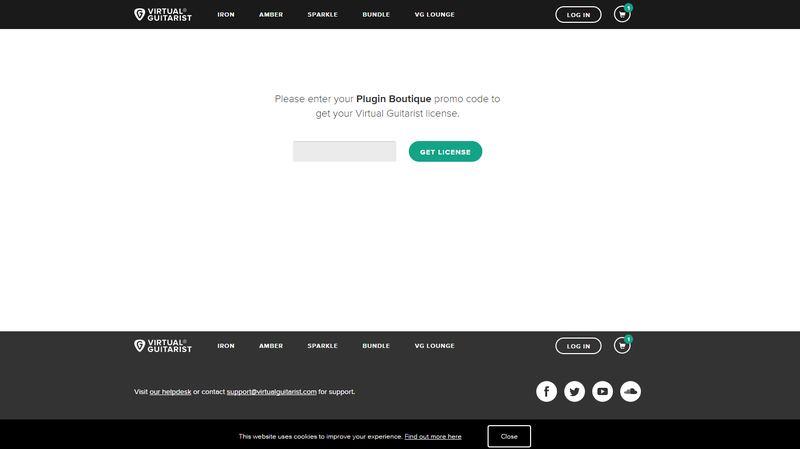The image size is (800, 449).
Task: Go to IRON in the top navigation
Action: click(x=226, y=14)
